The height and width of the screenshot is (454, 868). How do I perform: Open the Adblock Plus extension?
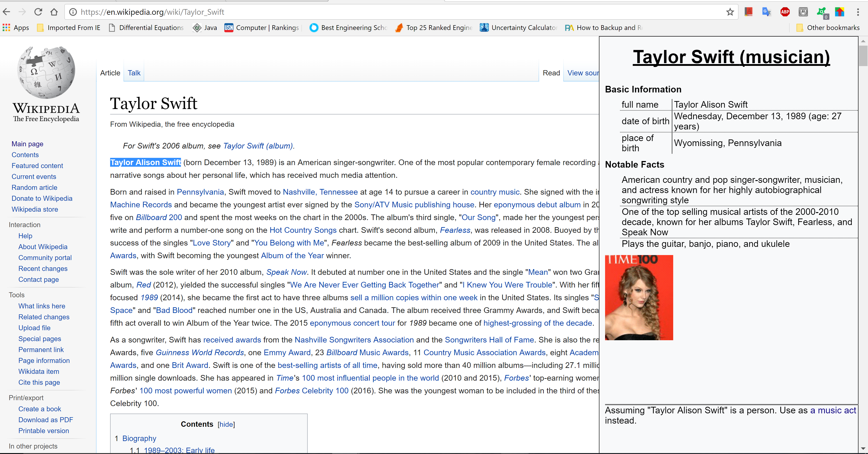tap(785, 12)
